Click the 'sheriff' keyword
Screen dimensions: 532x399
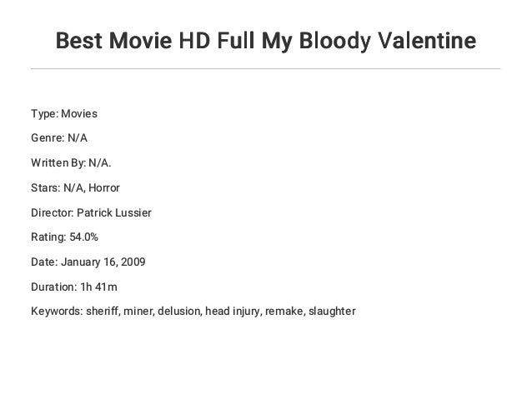(103, 312)
